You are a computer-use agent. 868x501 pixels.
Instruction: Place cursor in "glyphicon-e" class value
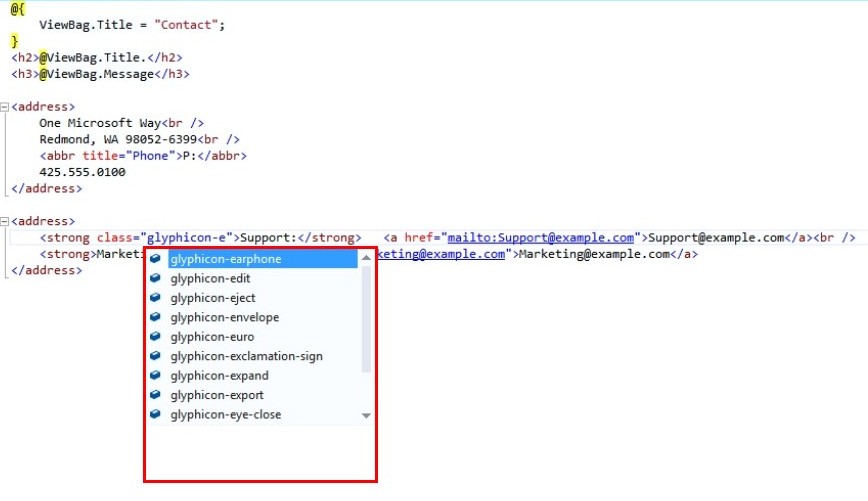tap(186, 237)
